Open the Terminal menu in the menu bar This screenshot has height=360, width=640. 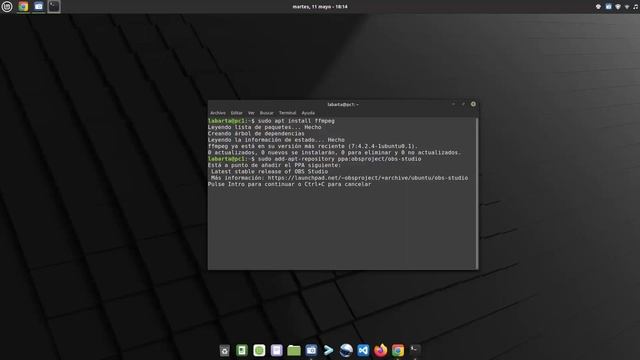click(x=287, y=113)
